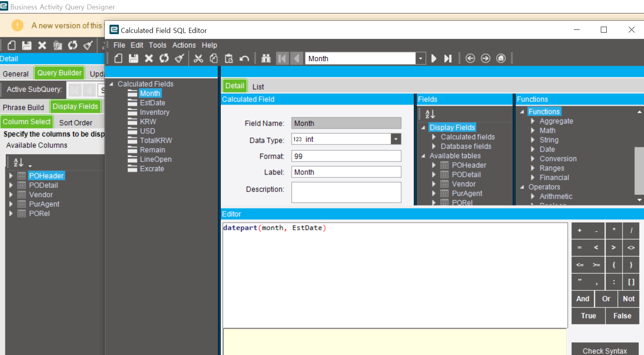Image resolution: width=644 pixels, height=355 pixels.
Task: Expand the Aggregate functions node
Action: point(533,121)
